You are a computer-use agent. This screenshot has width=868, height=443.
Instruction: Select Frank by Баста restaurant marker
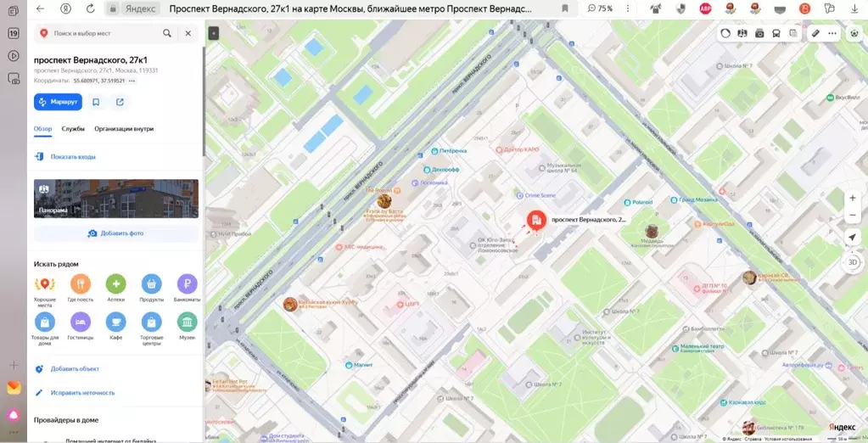click(384, 201)
